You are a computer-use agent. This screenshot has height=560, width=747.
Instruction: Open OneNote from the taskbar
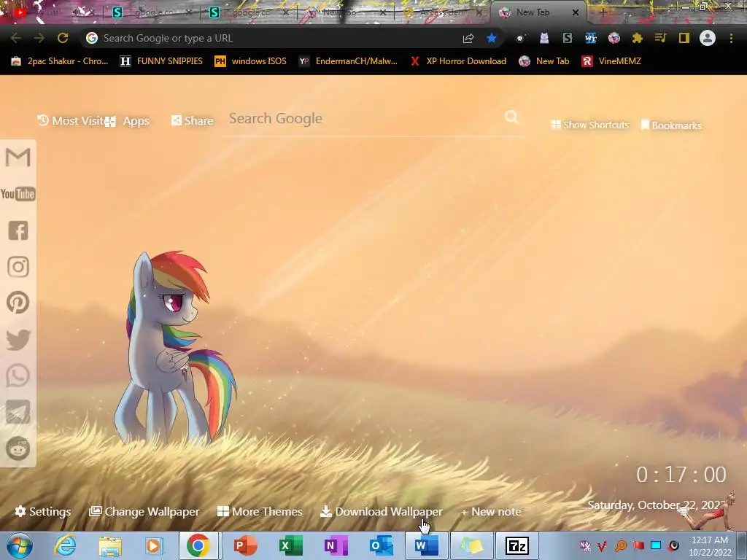click(x=336, y=545)
